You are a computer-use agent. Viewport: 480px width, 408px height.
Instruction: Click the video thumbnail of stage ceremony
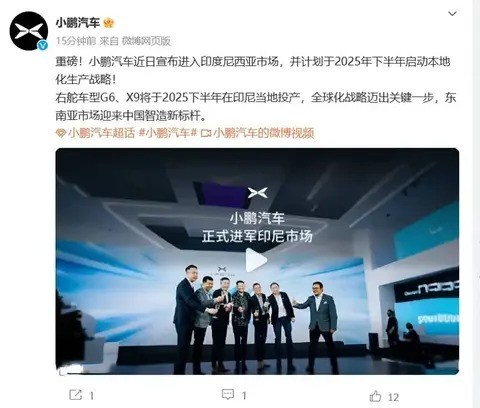pyautogui.click(x=257, y=261)
